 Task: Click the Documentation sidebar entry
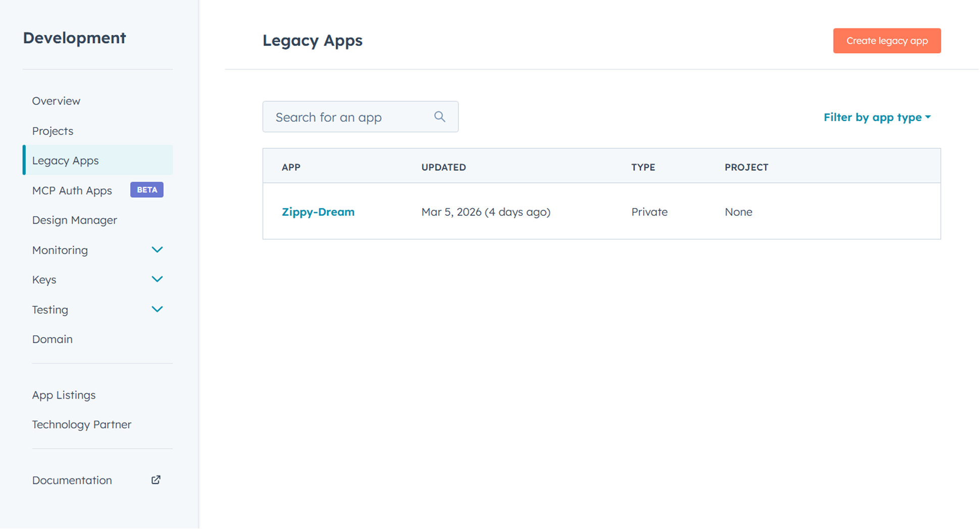click(72, 479)
